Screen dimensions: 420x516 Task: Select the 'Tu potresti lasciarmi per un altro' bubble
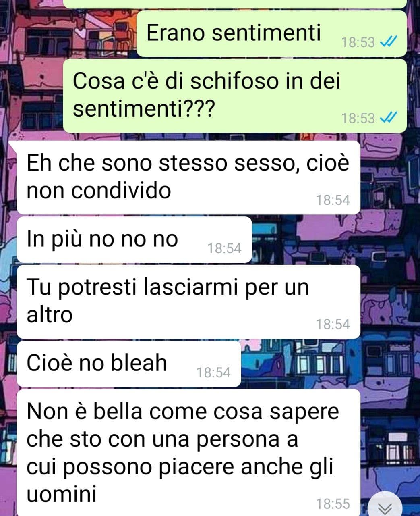188,302
